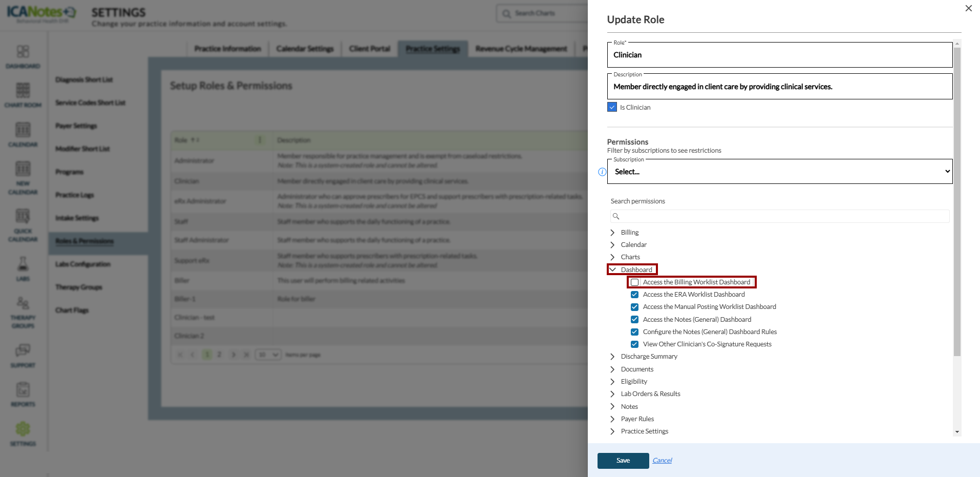The width and height of the screenshot is (980, 477).
Task: Open the Dashboard sidebar icon
Action: pyautogui.click(x=23, y=52)
